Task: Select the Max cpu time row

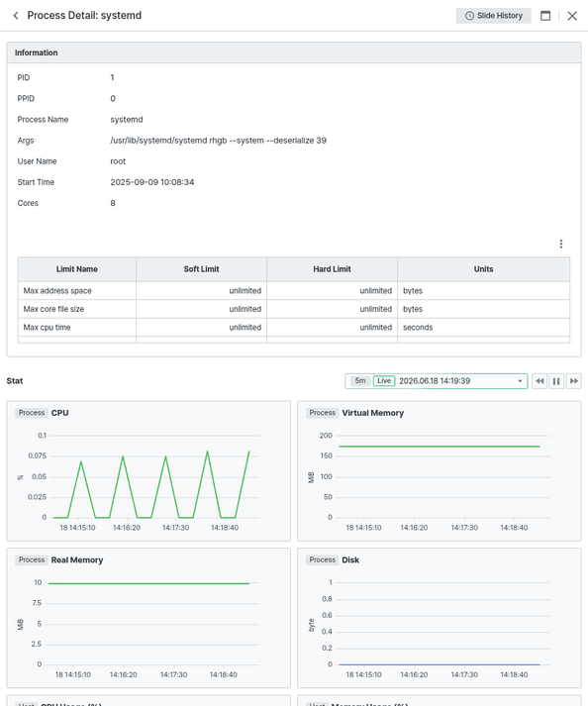Action: tap(294, 328)
